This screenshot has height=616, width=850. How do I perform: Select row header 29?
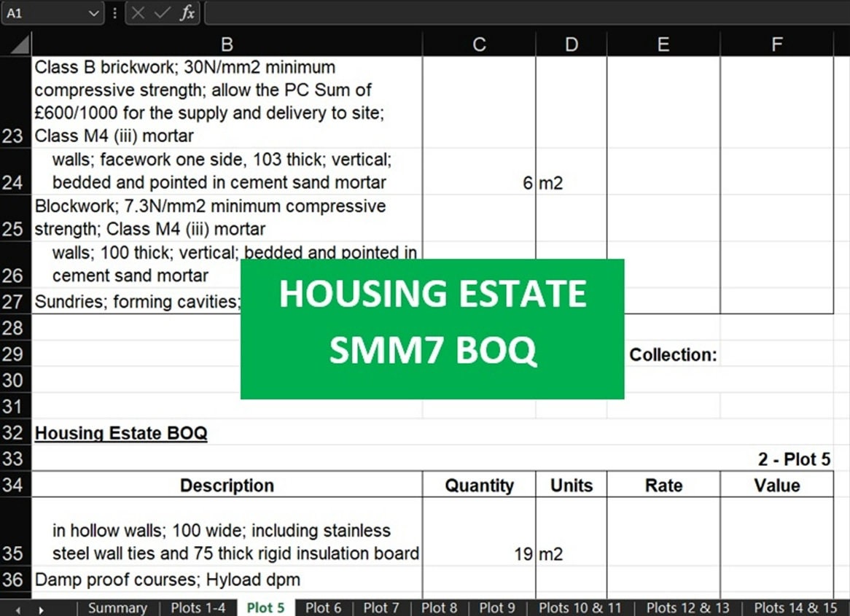15,354
